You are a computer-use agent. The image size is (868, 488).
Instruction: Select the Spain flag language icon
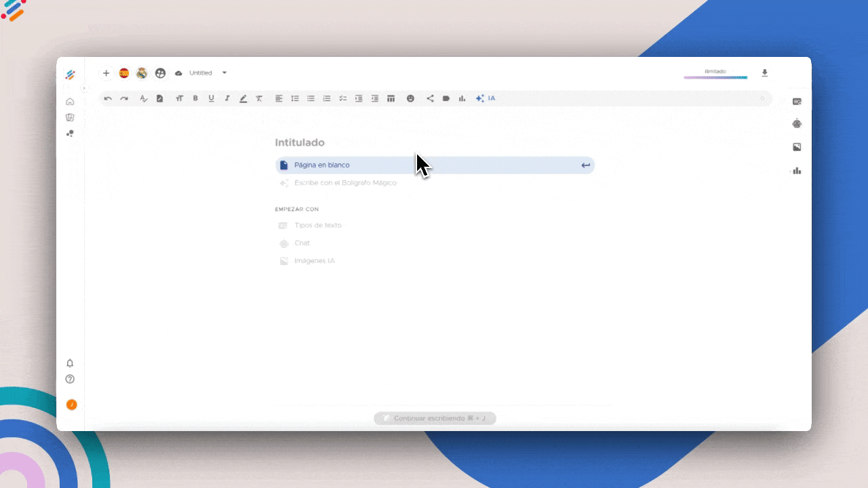(124, 73)
